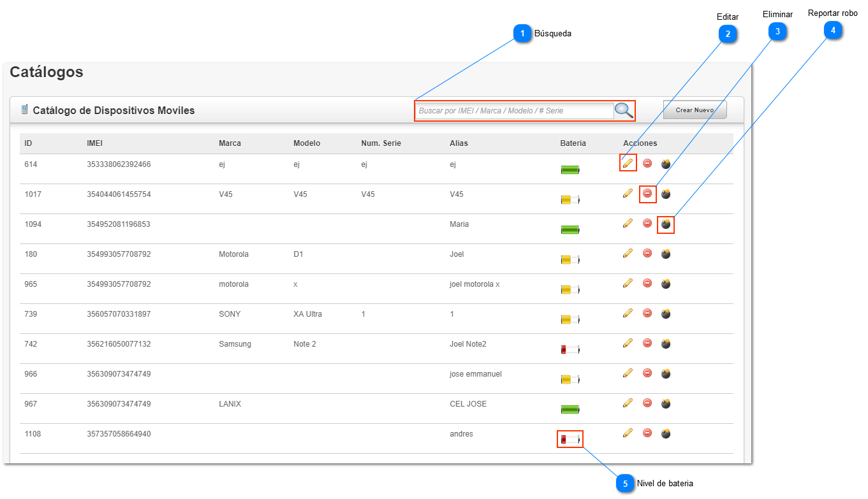Click the Modelo column header
Viewport: 868px width, 499px height.
[307, 143]
